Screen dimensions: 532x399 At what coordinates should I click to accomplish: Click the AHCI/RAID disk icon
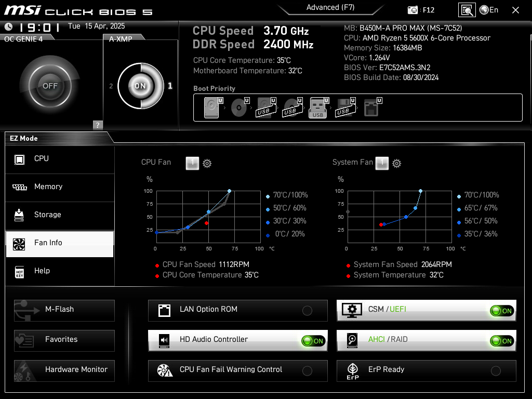[352, 340]
